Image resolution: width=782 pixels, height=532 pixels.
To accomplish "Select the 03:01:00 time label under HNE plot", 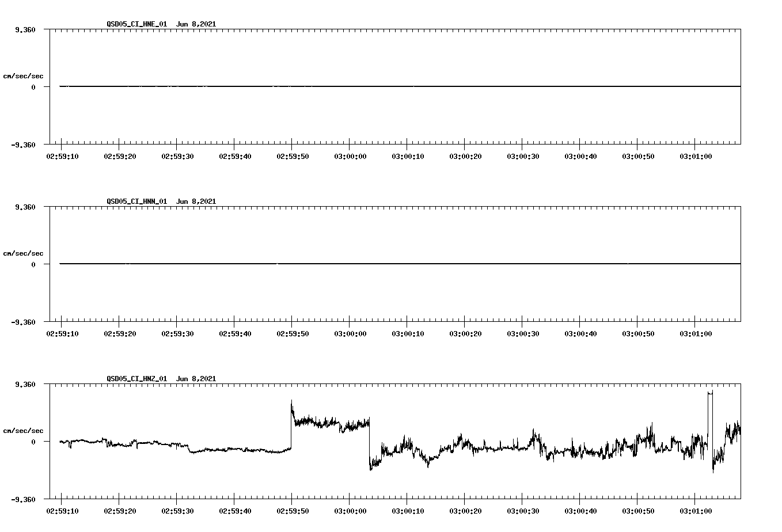I will point(696,156).
